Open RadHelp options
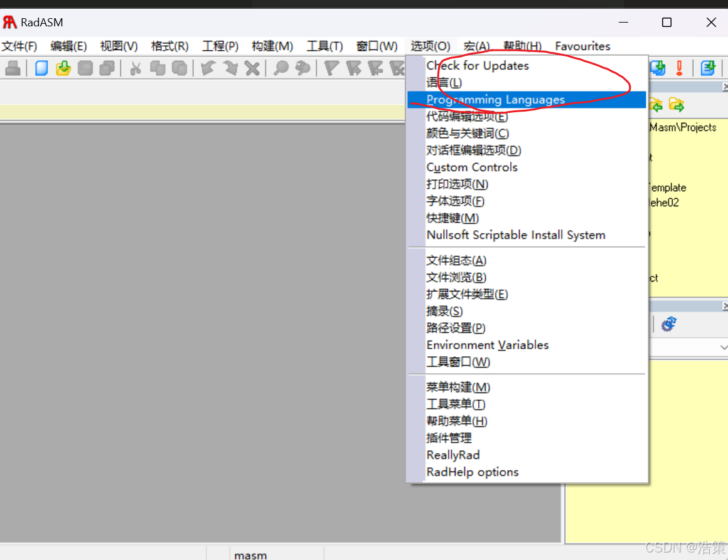Viewport: 728px width, 560px height. tap(527, 472)
